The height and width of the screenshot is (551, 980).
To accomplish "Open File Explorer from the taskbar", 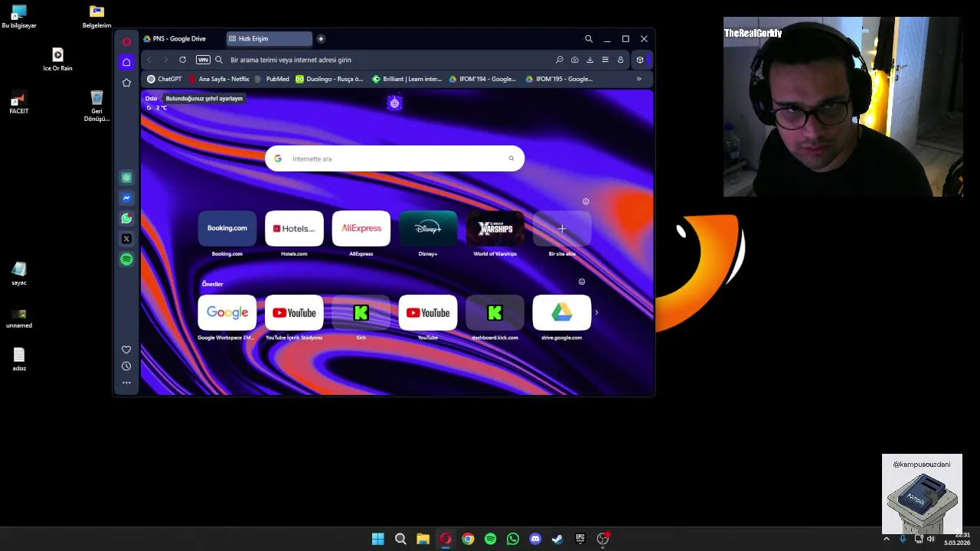I will [423, 539].
